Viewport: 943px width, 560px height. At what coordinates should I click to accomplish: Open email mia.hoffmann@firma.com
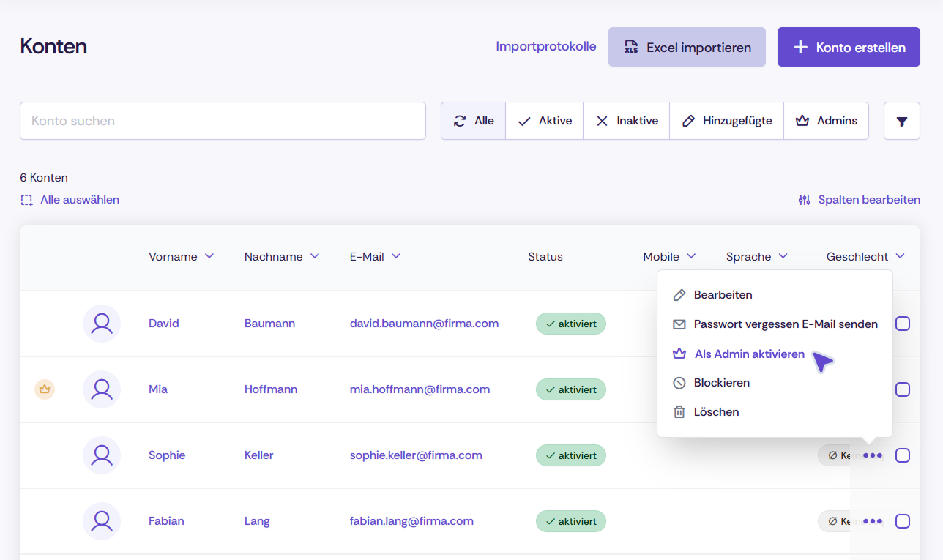pyautogui.click(x=420, y=389)
